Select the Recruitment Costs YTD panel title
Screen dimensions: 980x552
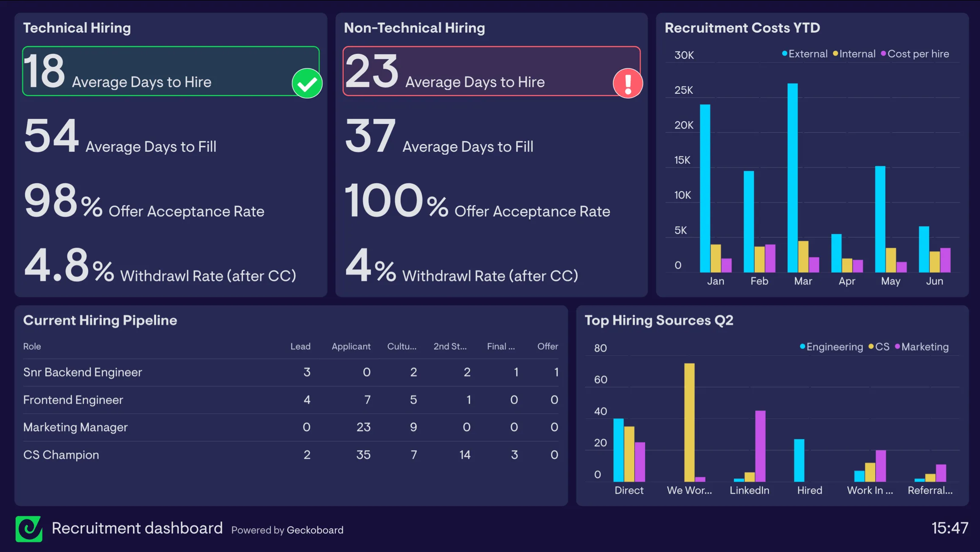[742, 28]
